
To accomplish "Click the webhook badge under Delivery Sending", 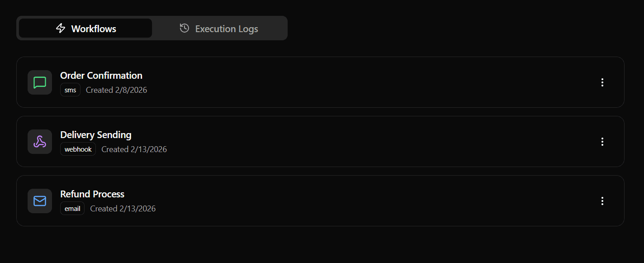I will (78, 149).
